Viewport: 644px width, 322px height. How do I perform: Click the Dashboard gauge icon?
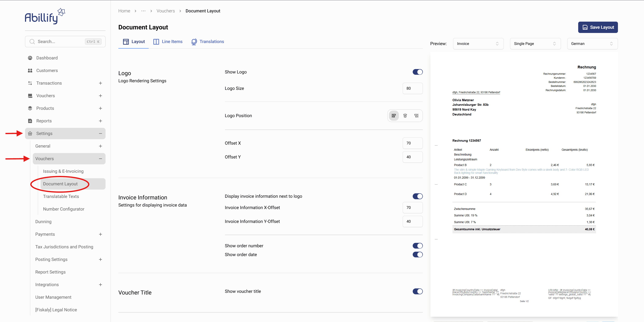click(30, 58)
